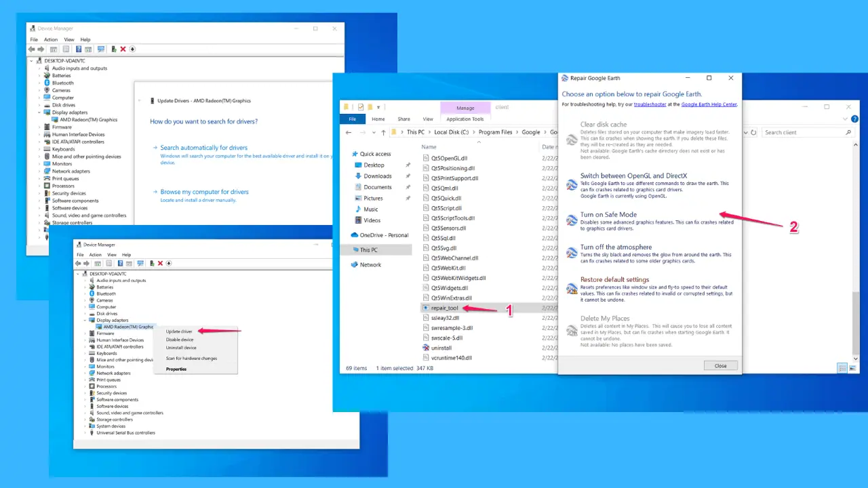Switch File Explorer to large thumbnails view
This screenshot has width=868, height=488.
(852, 368)
